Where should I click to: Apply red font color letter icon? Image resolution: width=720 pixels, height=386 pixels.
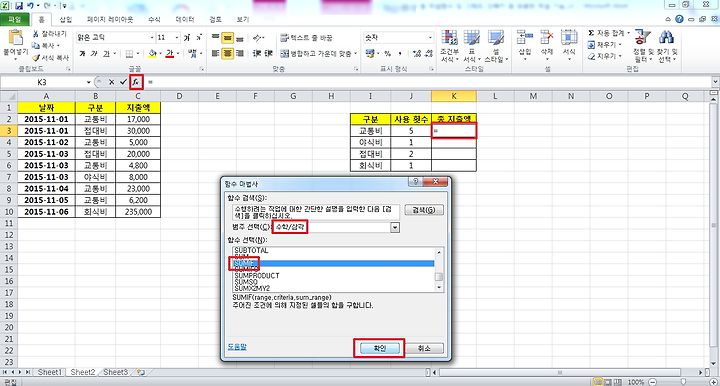point(169,54)
